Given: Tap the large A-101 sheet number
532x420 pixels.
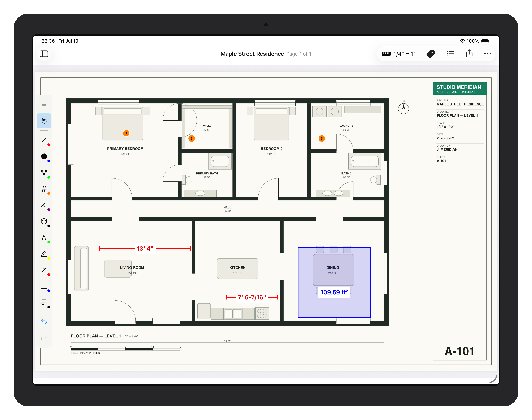Looking at the screenshot, I should point(459,351).
